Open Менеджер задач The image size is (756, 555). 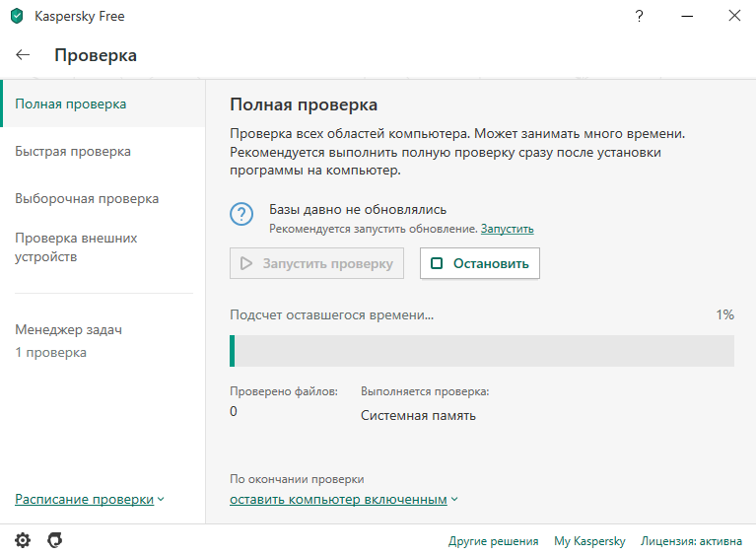[69, 330]
